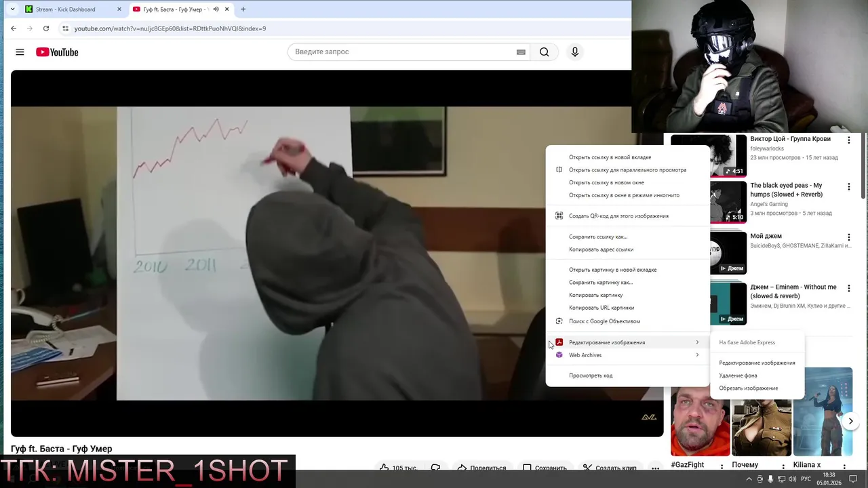This screenshot has height=488, width=868.
Task: Select Сохранить ссылку как...
Action: [597, 237]
